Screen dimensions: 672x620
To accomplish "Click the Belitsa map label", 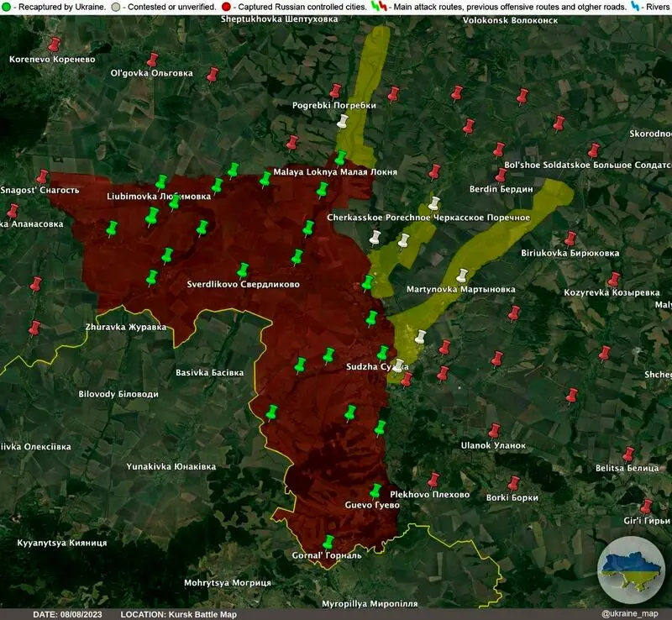I will point(627,468).
